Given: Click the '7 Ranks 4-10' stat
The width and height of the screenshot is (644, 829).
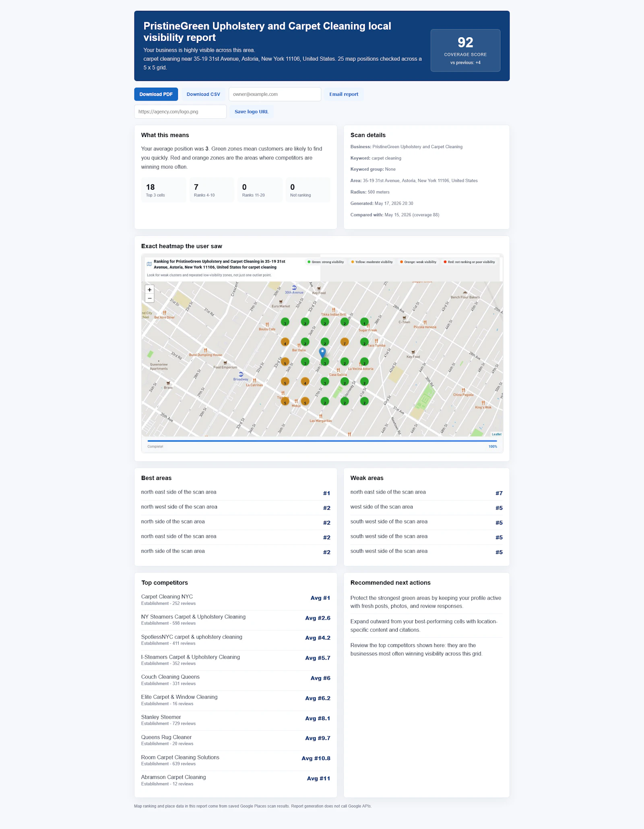Looking at the screenshot, I should (212, 190).
